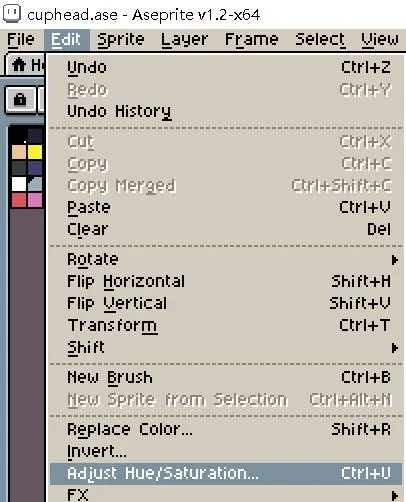Viewport: 406px width, 502px height.
Task: Select Adjust Hue/Saturation menu entry
Action: [226, 473]
